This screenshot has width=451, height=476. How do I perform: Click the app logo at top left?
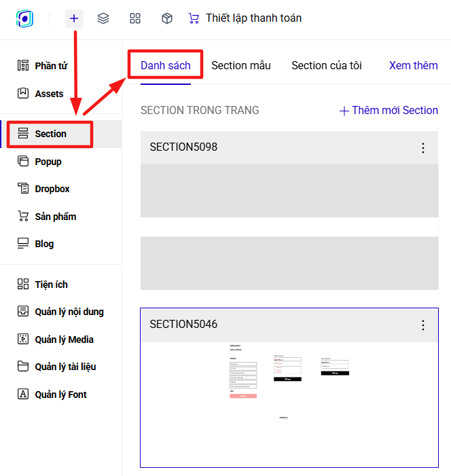(x=24, y=18)
